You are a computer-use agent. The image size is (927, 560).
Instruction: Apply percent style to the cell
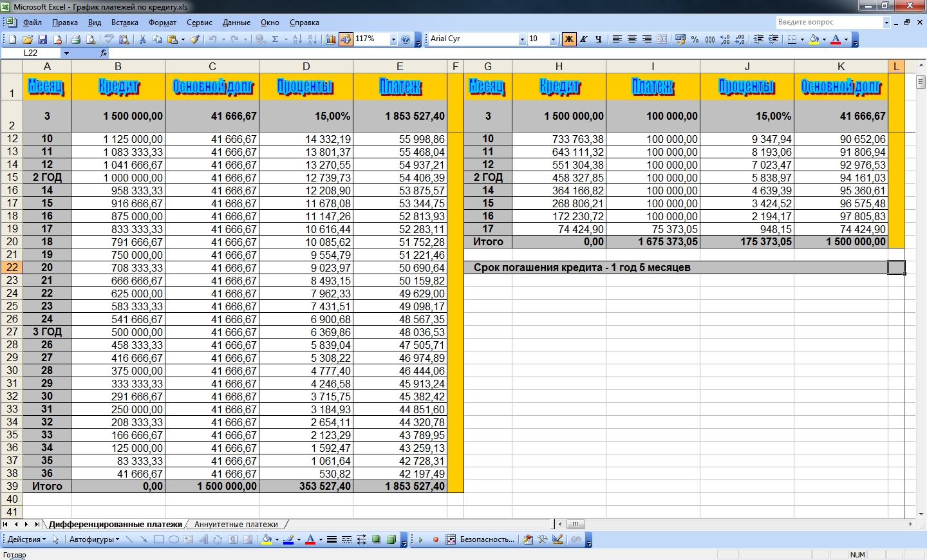click(x=695, y=39)
